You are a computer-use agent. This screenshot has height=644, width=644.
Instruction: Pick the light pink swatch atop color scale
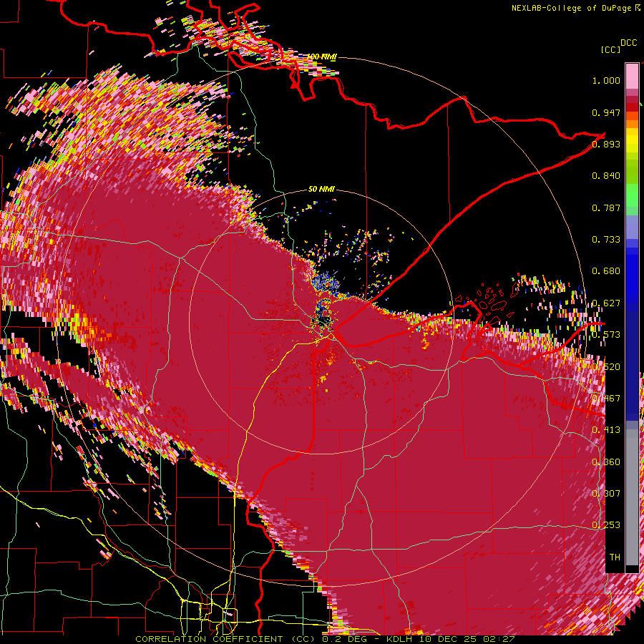click(x=632, y=76)
